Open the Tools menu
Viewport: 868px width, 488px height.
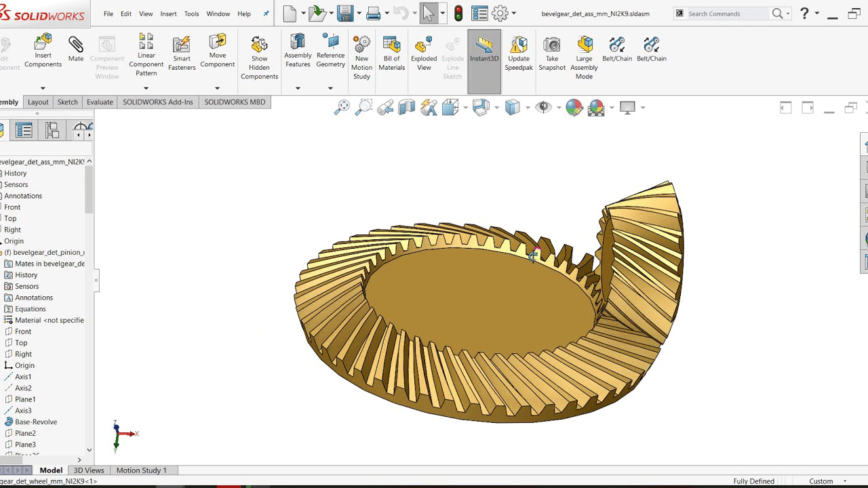pos(191,14)
